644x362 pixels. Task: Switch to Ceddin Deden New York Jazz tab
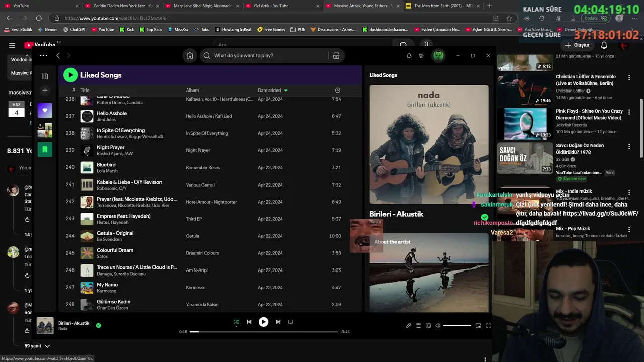[x=121, y=6]
